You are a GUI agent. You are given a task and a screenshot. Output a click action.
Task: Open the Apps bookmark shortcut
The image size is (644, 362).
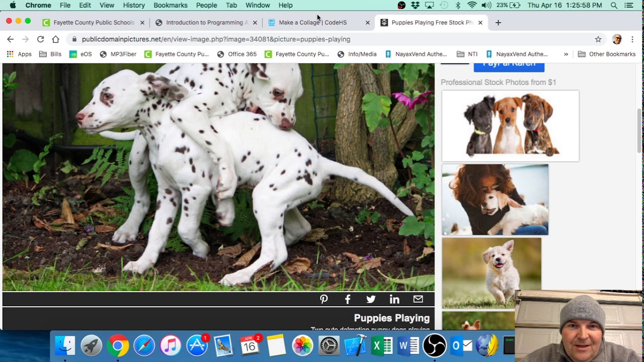(x=19, y=54)
